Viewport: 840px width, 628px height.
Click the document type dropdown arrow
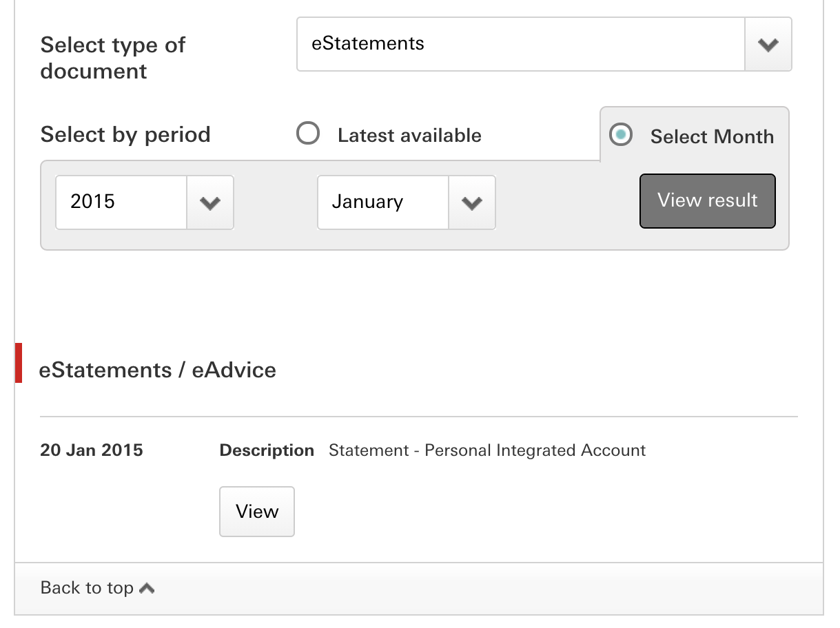click(768, 45)
